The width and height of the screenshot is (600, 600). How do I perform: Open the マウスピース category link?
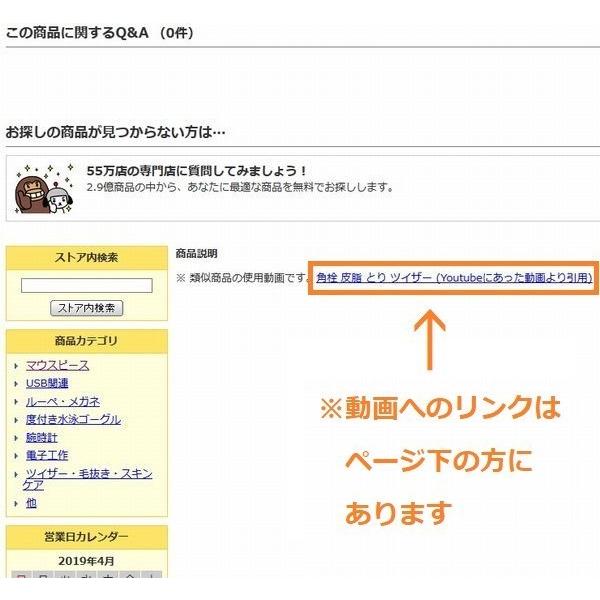(x=57, y=366)
